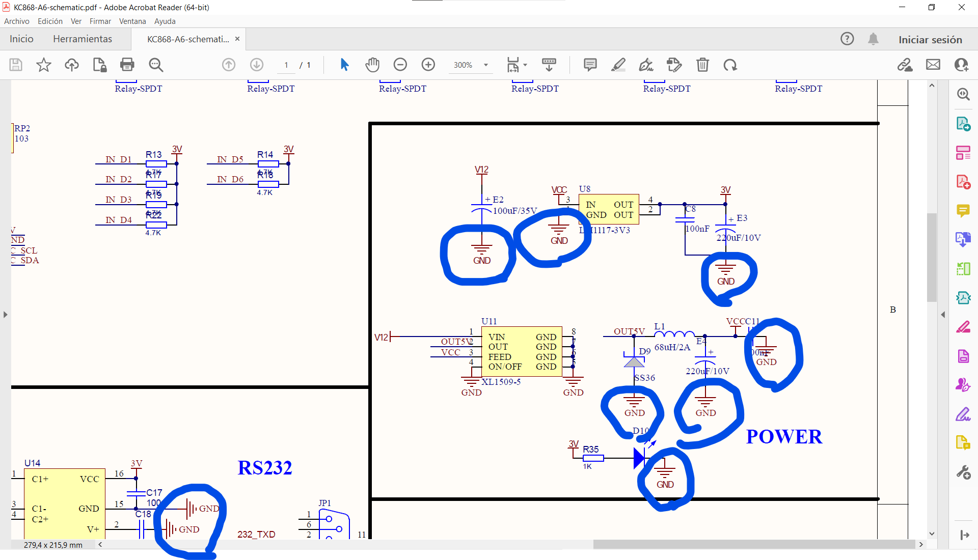Click the Print file icon
Image resolution: width=978 pixels, height=560 pixels.
(127, 65)
